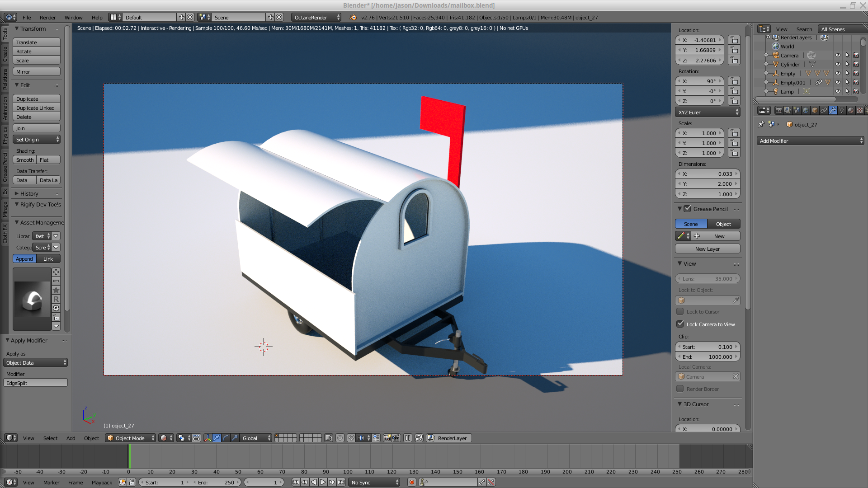Open the Materials properties tab (sphere icon)

click(x=851, y=110)
